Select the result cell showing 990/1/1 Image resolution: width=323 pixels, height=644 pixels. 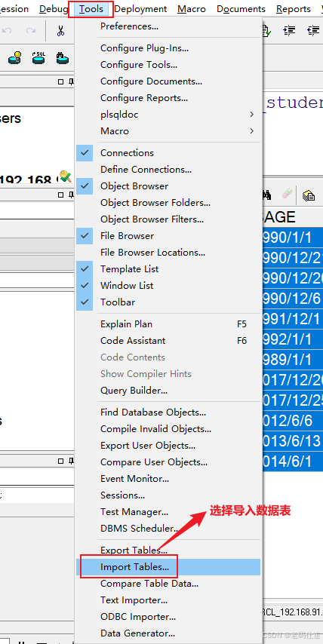tap(293, 238)
